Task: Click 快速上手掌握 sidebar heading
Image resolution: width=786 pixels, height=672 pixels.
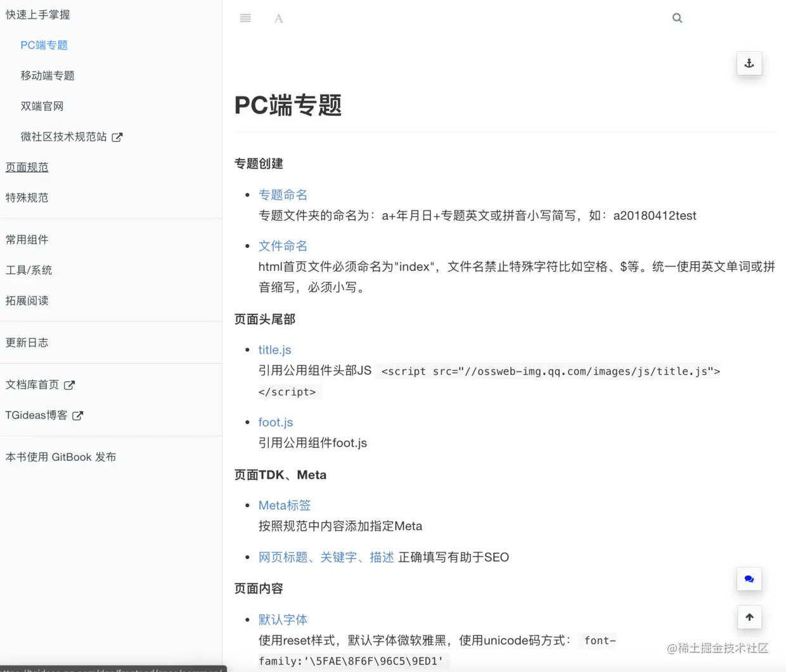Action: (37, 15)
